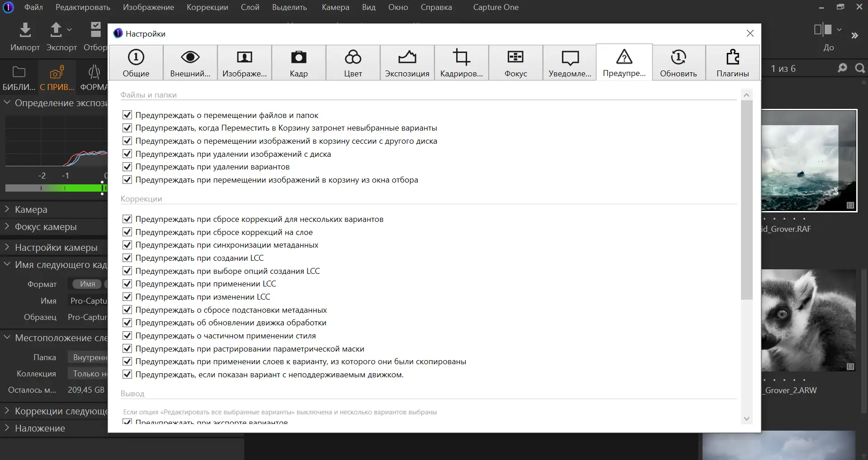868x460 pixels.
Task: Click the settings list vertical scrollbar
Action: tap(747, 200)
